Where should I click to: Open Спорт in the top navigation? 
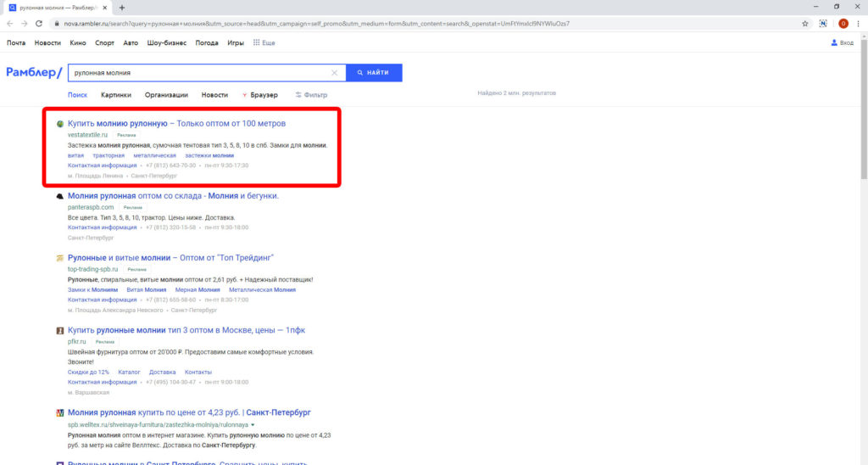[104, 42]
